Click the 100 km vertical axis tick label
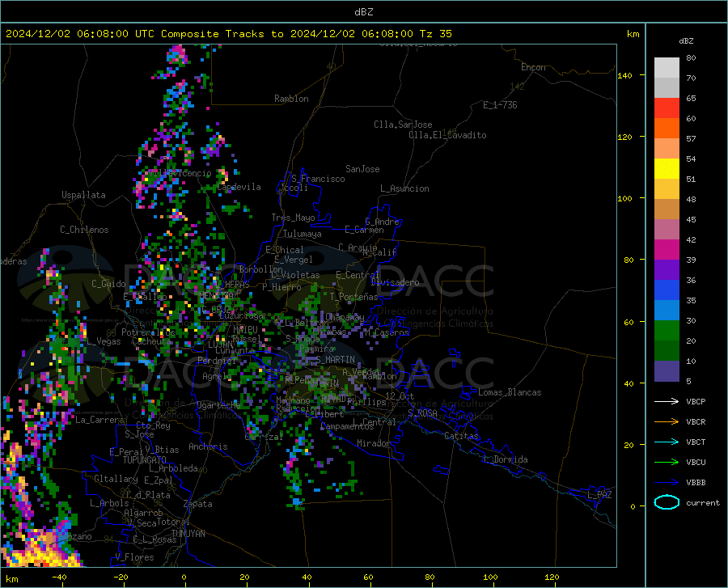 [x=625, y=198]
